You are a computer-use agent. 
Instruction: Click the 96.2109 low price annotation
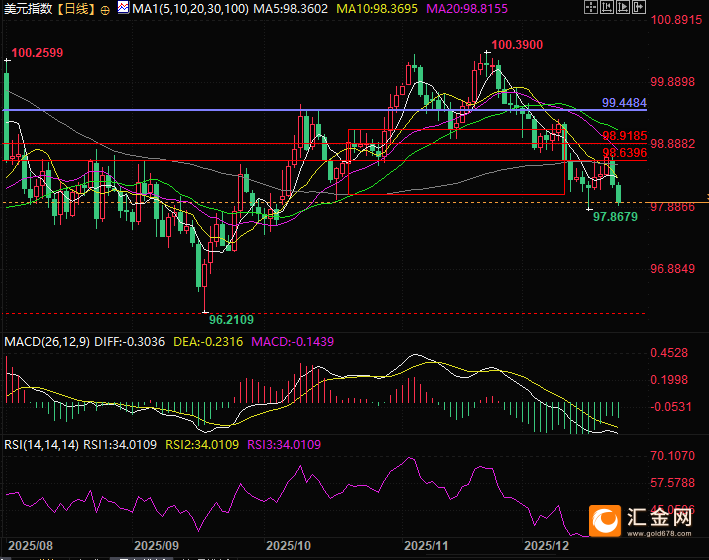click(x=231, y=319)
